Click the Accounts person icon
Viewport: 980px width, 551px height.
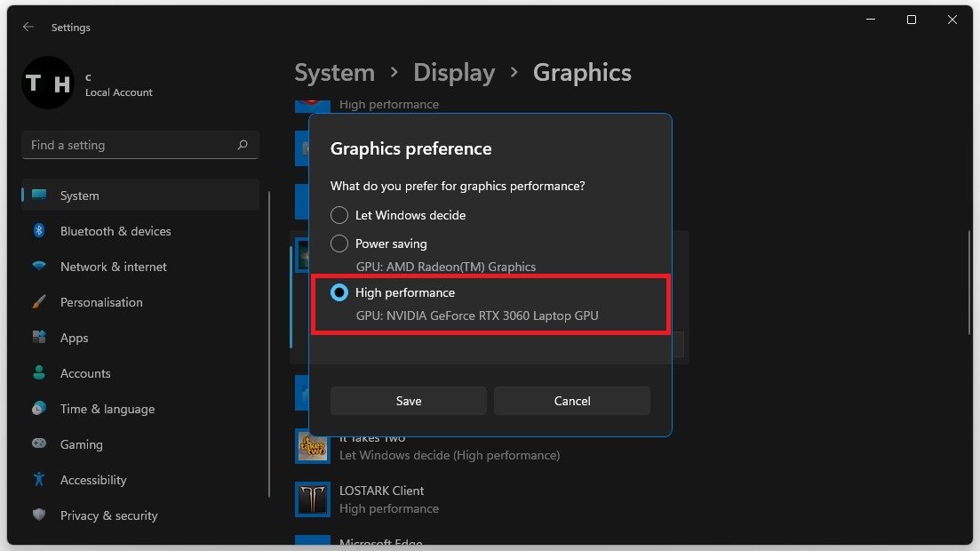39,372
